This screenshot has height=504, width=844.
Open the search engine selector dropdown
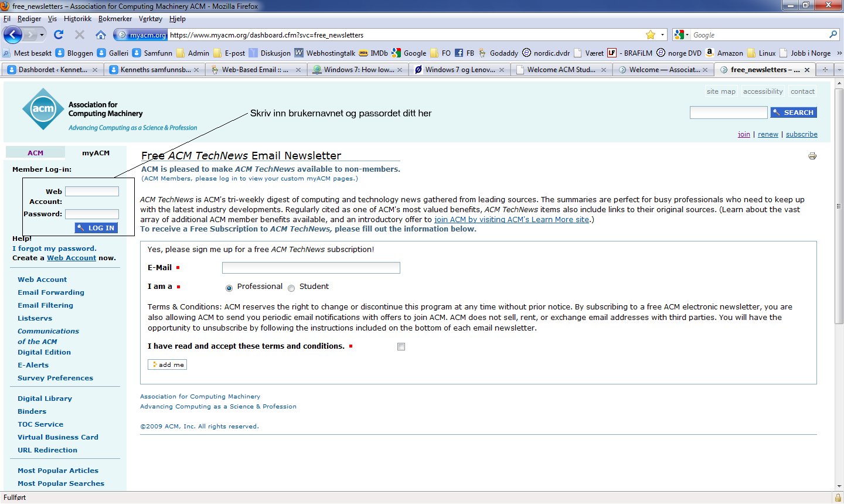pyautogui.click(x=682, y=35)
